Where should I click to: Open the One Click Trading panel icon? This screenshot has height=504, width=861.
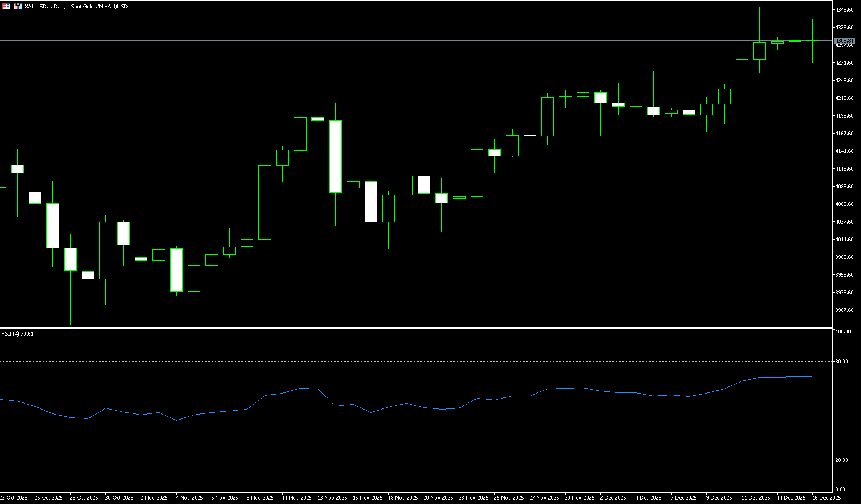[x=18, y=6]
